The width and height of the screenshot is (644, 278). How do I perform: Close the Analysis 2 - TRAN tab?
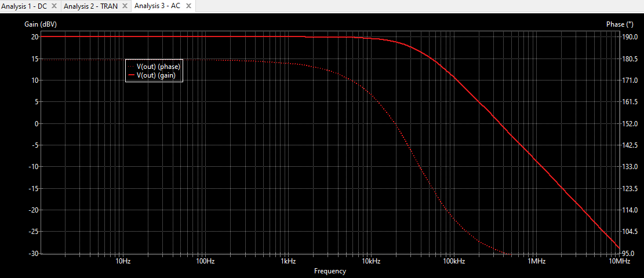pos(125,6)
